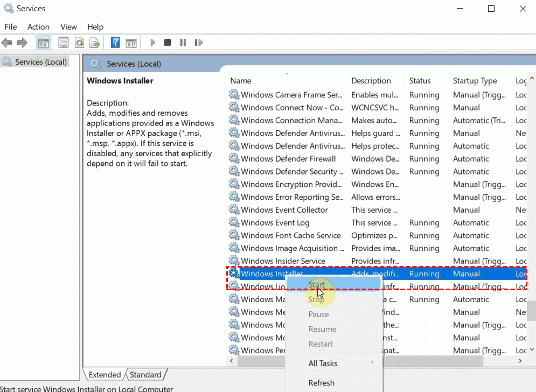This screenshot has height=392, width=536.
Task: Click description 'Optimizes p...' cell
Action: pyautogui.click(x=374, y=235)
